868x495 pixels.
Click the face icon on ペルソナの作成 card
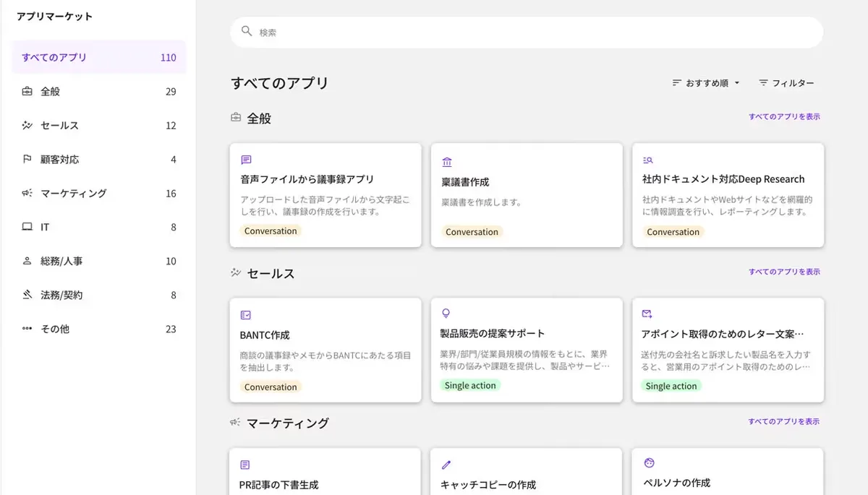point(649,462)
